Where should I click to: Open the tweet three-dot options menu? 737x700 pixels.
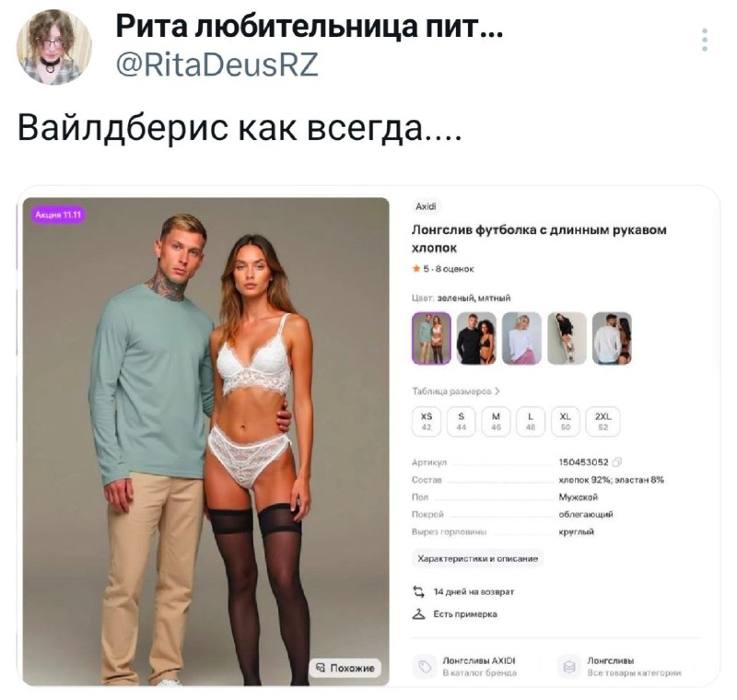[704, 40]
